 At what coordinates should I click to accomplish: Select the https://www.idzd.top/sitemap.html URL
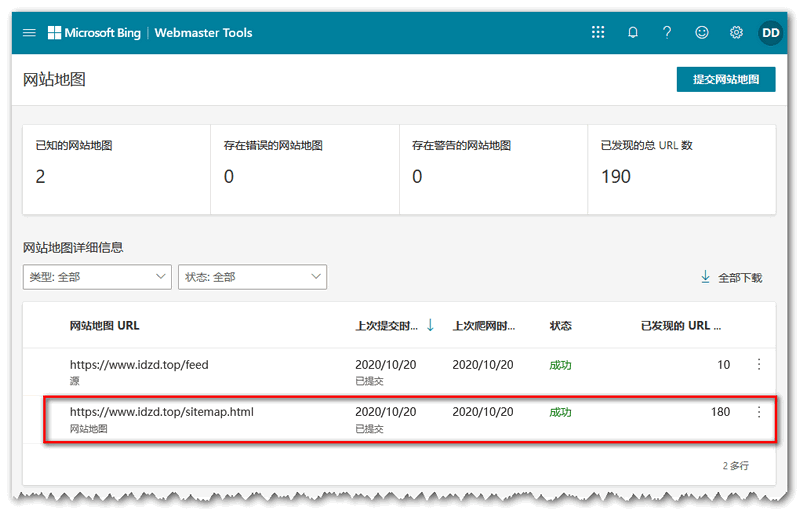(x=162, y=412)
